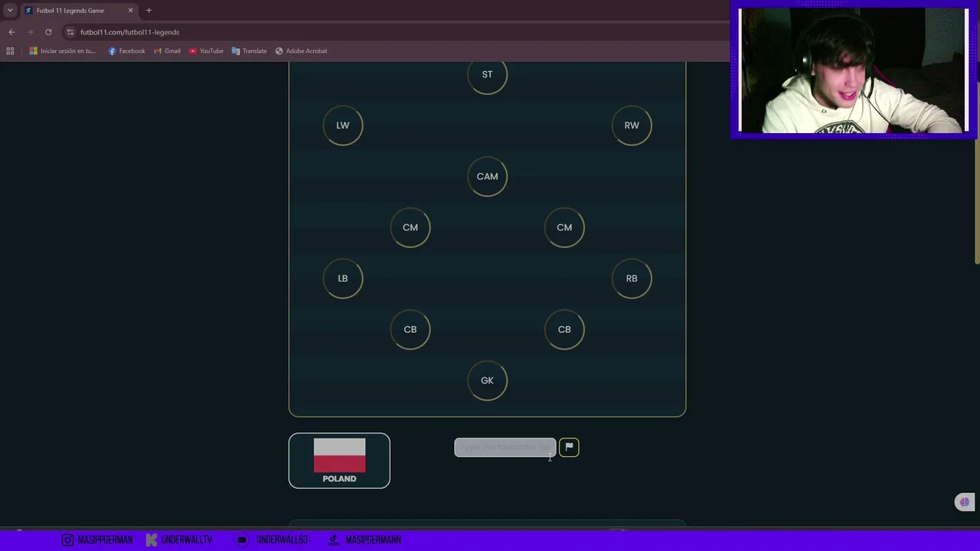
Task: Select the ST position circle
Action: (x=487, y=74)
